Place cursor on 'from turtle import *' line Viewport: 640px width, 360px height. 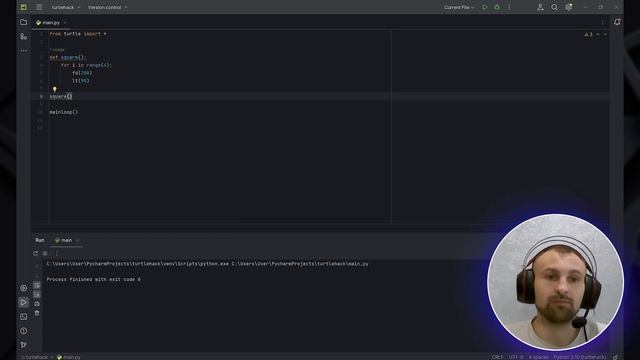(78, 34)
